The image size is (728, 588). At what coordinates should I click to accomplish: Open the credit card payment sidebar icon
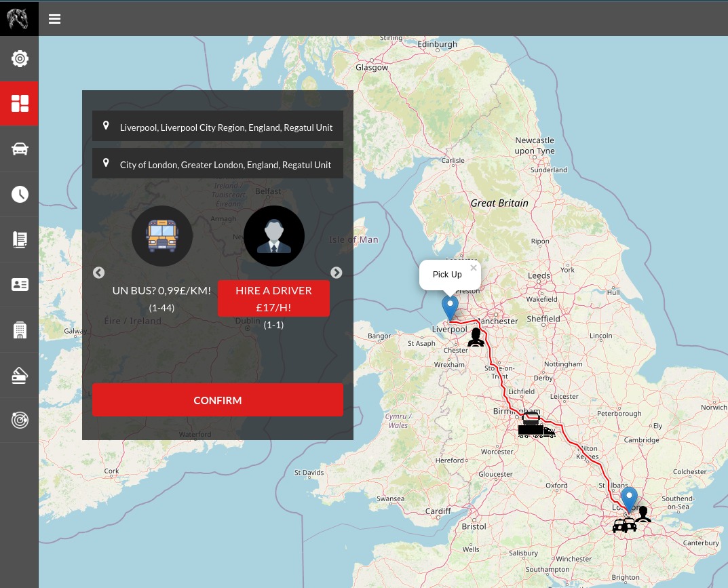(20, 375)
